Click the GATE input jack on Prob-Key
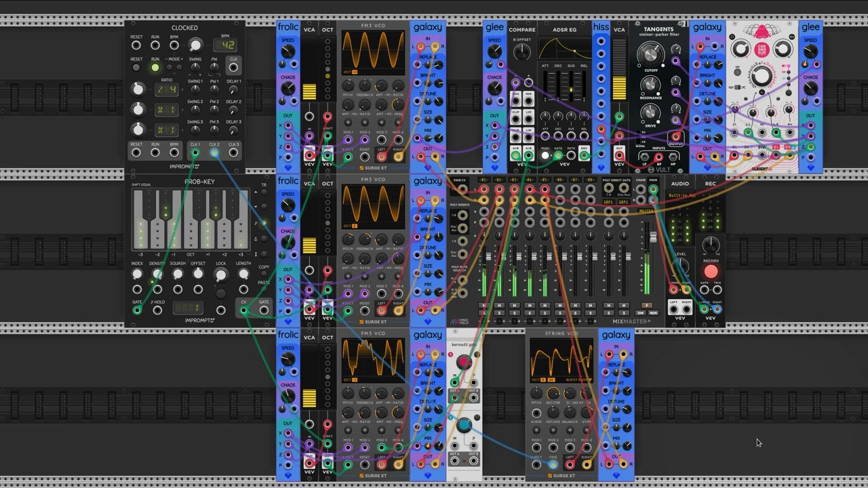Image resolution: width=868 pixels, height=488 pixels. (137, 310)
